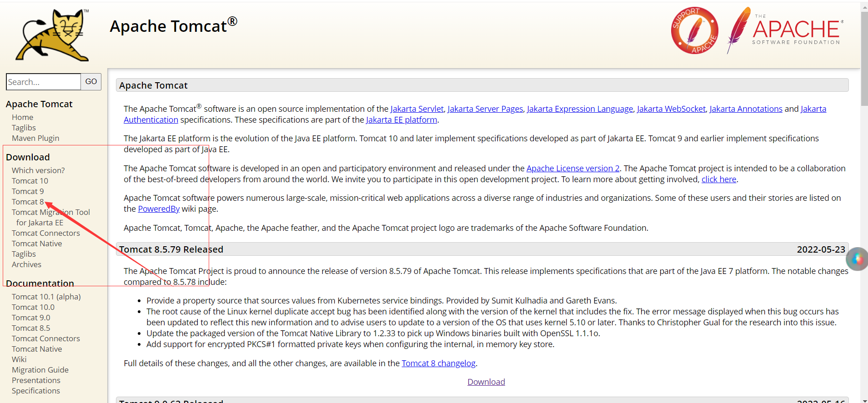Go to Tomcat 9 download page
Screen dimensions: 868x403
(x=28, y=191)
